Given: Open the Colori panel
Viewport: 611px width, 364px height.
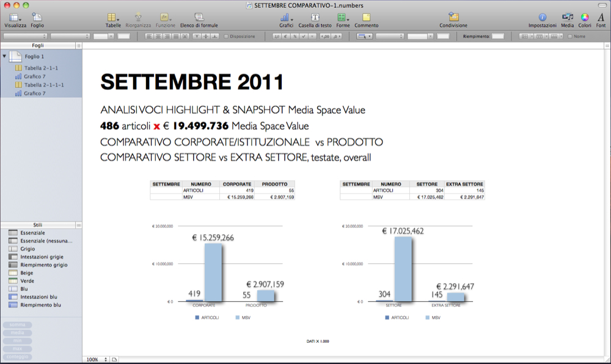Looking at the screenshot, I should (x=584, y=18).
